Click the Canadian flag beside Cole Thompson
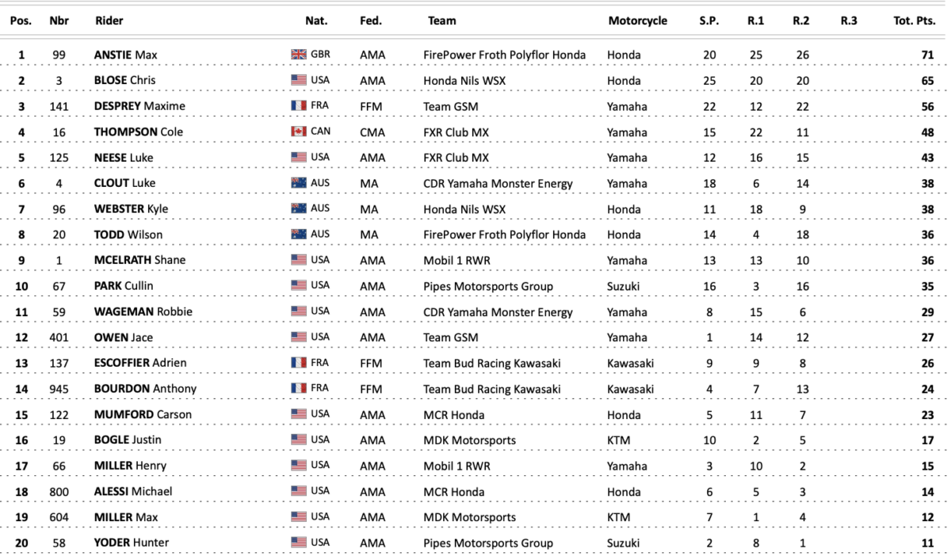This screenshot has width=951, height=560. click(x=299, y=131)
